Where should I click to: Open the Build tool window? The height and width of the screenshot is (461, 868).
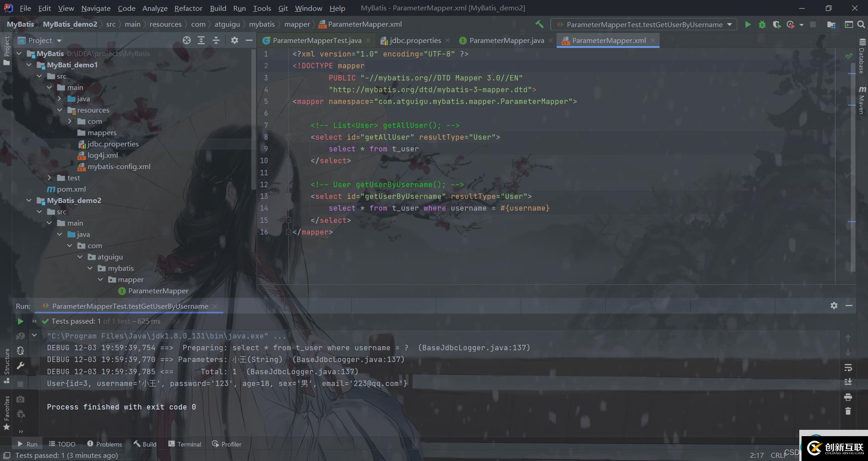[x=145, y=444]
